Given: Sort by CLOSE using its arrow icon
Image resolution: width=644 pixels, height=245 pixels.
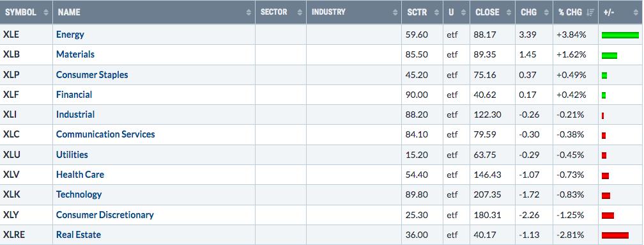Looking at the screenshot, I should (x=509, y=12).
